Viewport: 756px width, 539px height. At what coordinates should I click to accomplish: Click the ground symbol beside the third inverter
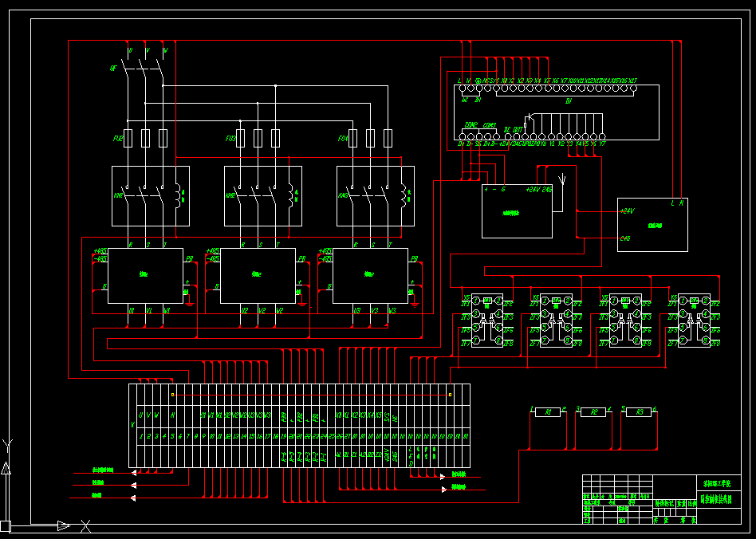[415, 302]
